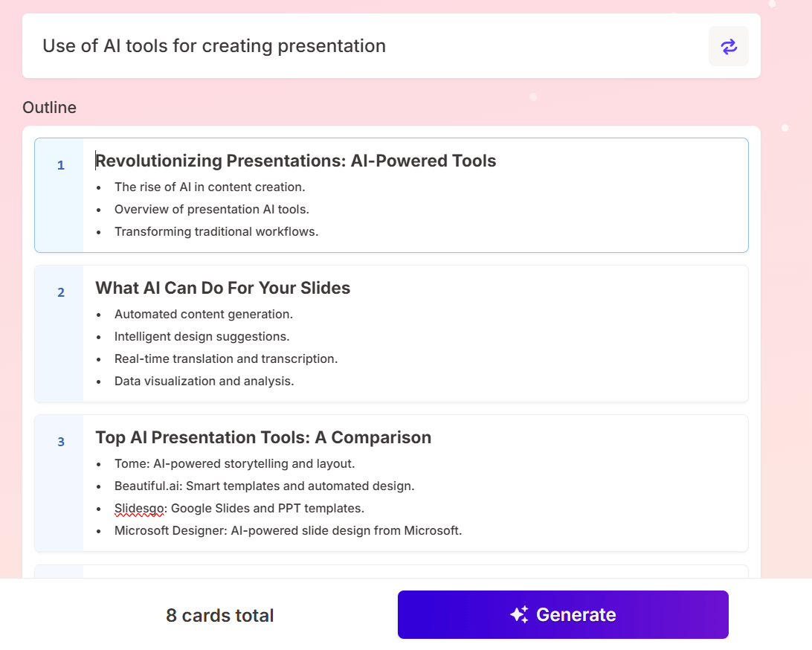Click the number badge on card 1
The width and height of the screenshot is (812, 650).
[60, 165]
